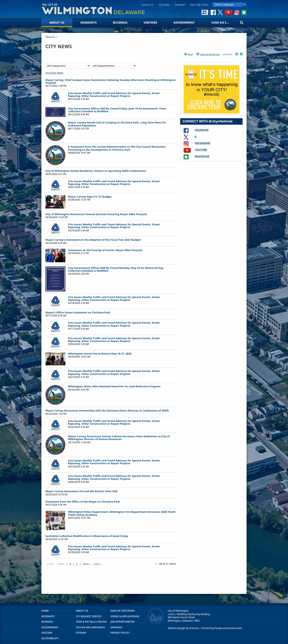288x644 pixels.
Task: Click thumbnail for Youth Public Safety Academy story
Action: click(x=55, y=520)
